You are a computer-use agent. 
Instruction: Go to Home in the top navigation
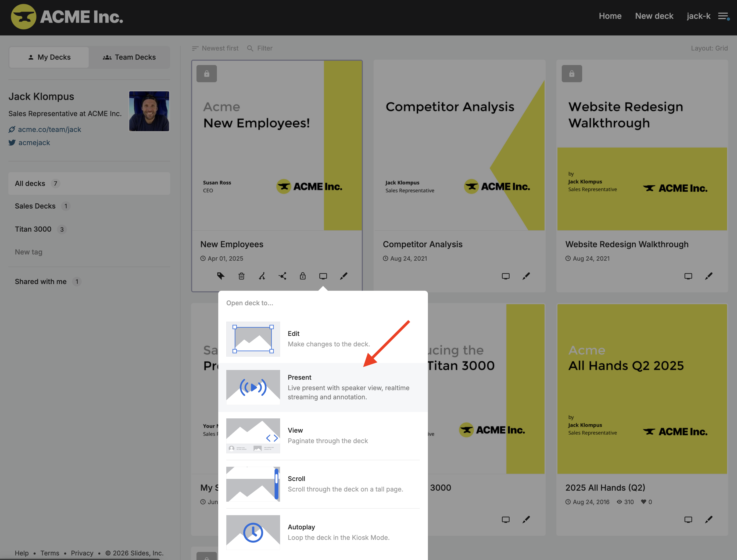click(x=610, y=16)
